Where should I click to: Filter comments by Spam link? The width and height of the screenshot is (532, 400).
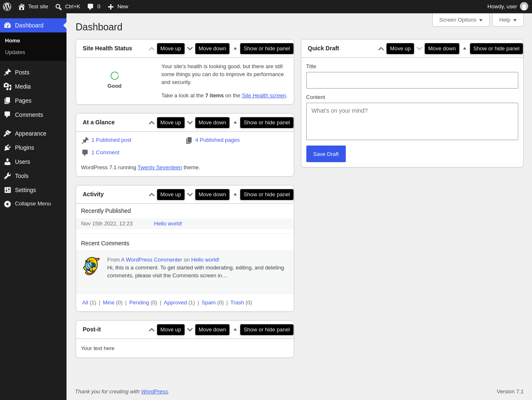click(x=209, y=303)
